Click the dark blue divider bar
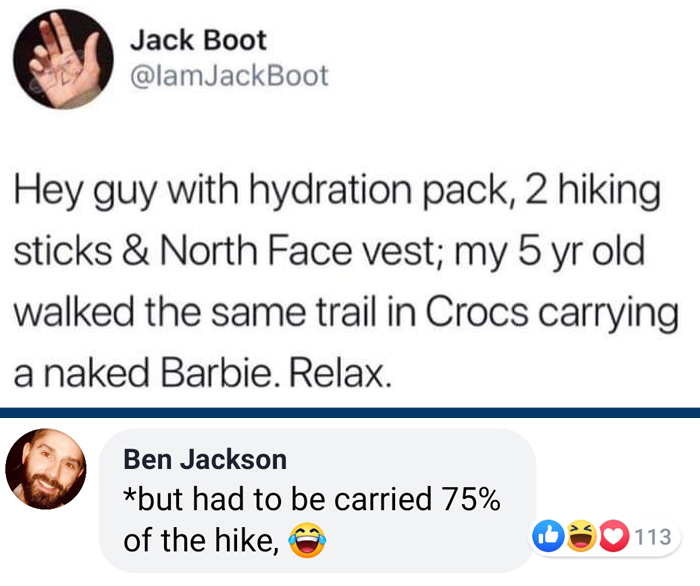Viewport: 700px width, 586px height. tap(350, 412)
